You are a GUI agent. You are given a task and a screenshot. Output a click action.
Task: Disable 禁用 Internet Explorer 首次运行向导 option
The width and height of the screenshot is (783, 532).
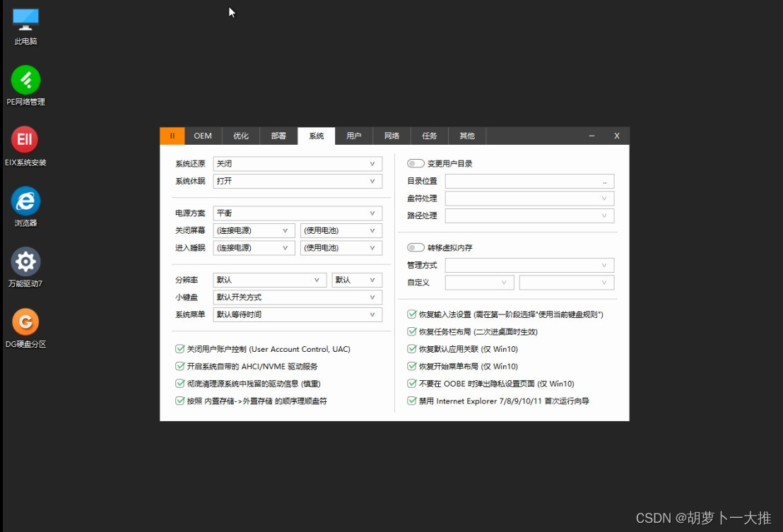coord(412,401)
